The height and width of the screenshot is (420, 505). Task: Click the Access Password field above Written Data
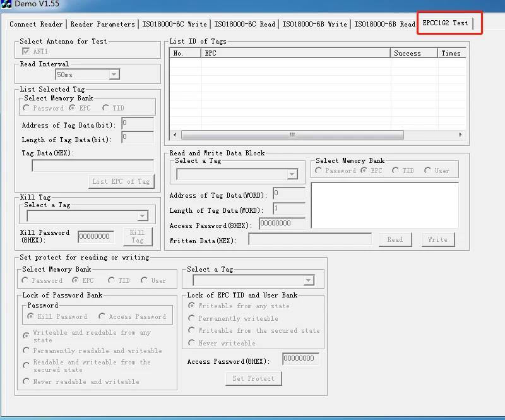click(282, 224)
